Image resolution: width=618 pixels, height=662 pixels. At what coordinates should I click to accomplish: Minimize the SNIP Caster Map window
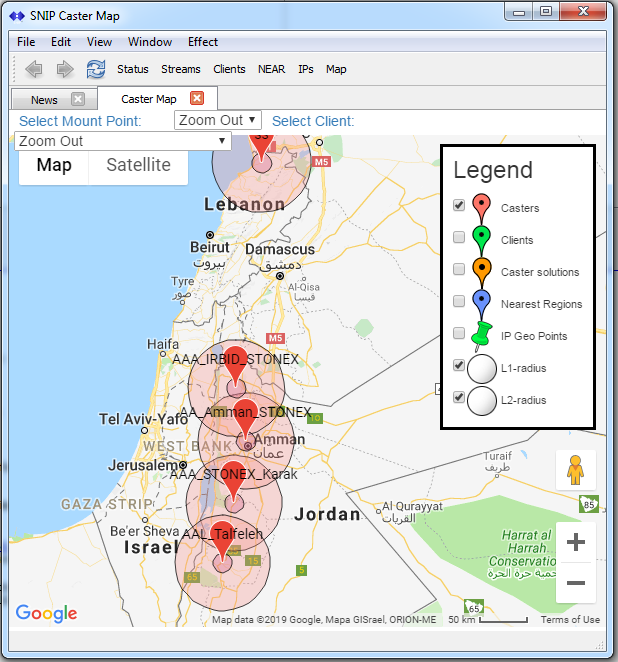point(519,11)
